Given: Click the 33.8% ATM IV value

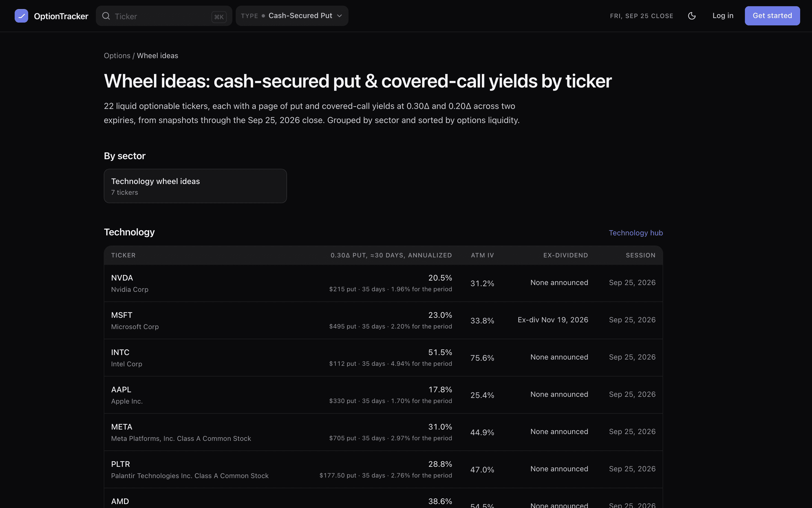Looking at the screenshot, I should 482,321.
